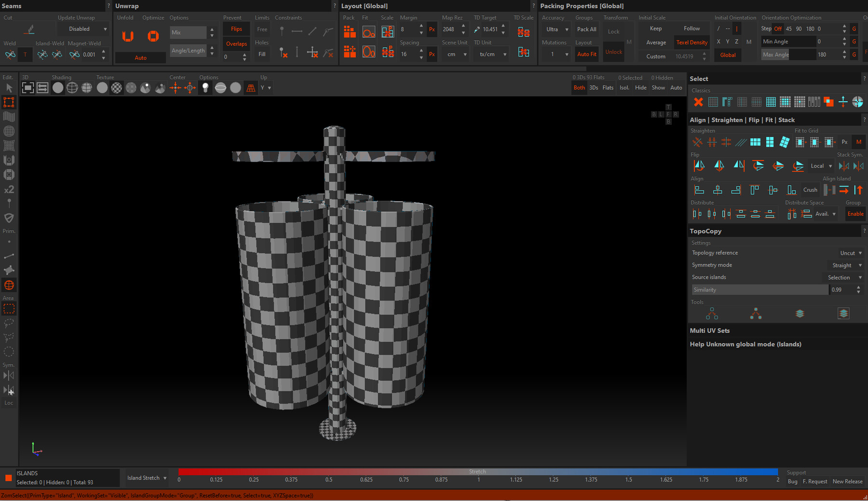Expand the Topology reference Uncut dropdown
The width and height of the screenshot is (868, 501).
click(851, 253)
